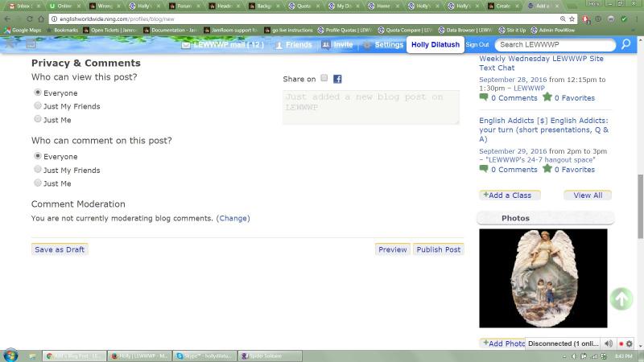
Task: Click View All classes button
Action: [x=588, y=195]
